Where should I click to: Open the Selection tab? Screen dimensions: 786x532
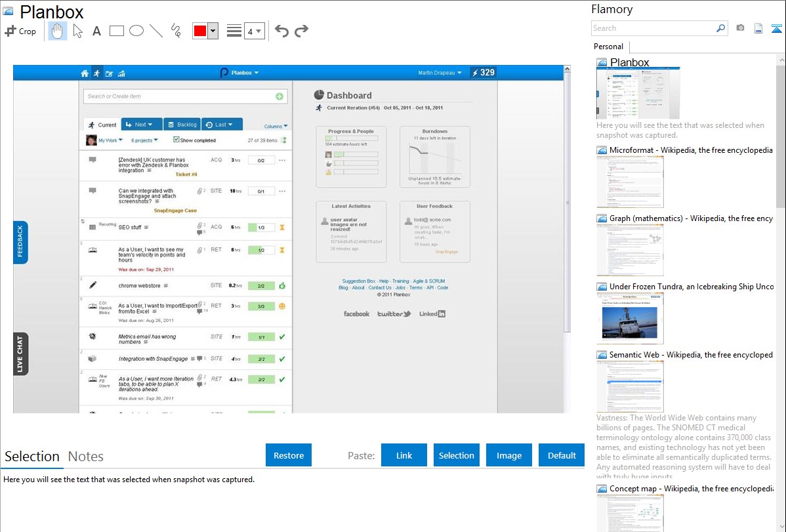[x=32, y=457]
